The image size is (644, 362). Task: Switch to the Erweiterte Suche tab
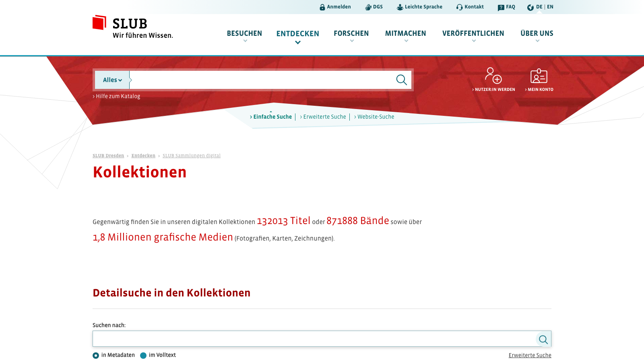(x=324, y=117)
